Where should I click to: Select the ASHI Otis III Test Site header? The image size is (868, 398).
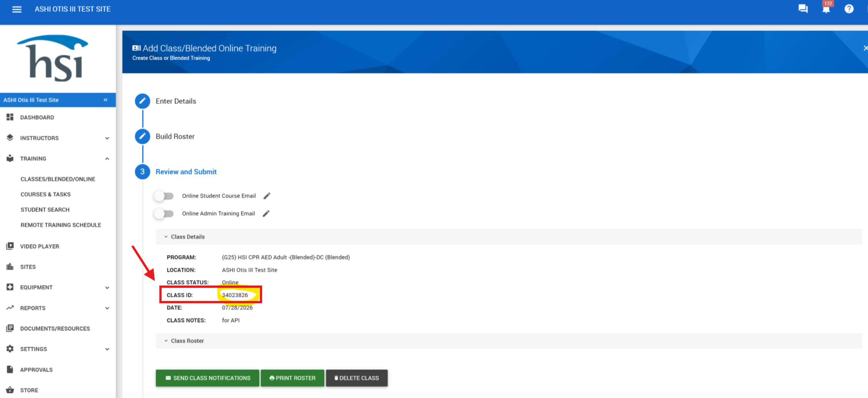coord(58,100)
